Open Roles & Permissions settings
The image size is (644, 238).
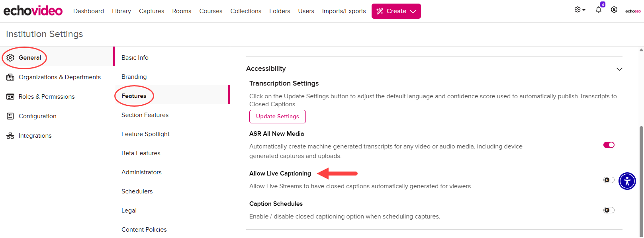pos(46,96)
